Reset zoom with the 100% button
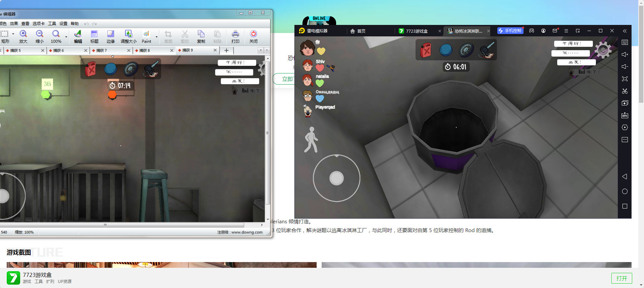Image resolution: width=644 pixels, height=288 pixels. tap(56, 37)
